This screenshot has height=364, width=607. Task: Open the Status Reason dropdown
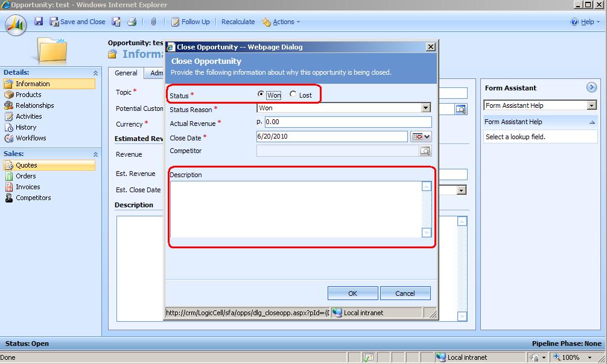coord(426,107)
